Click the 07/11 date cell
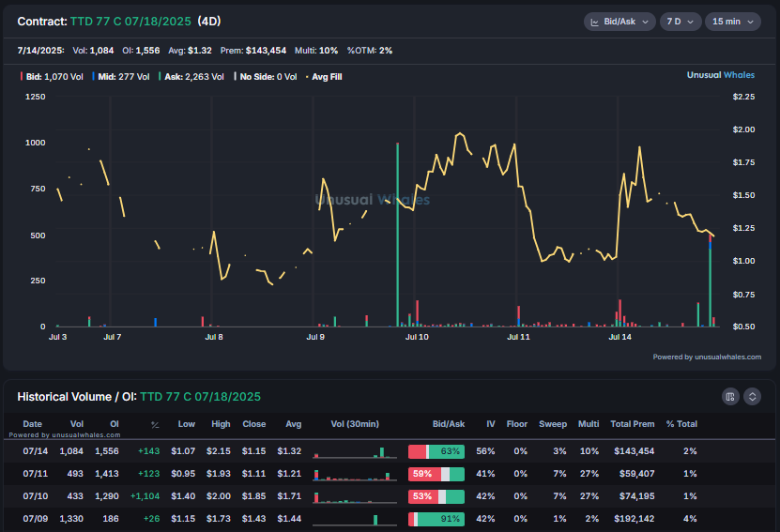Viewport: 780px width, 532px height. pyautogui.click(x=36, y=473)
